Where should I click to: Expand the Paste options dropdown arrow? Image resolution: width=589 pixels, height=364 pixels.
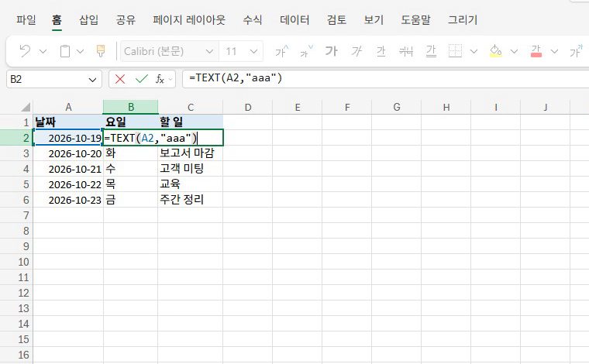pyautogui.click(x=80, y=51)
